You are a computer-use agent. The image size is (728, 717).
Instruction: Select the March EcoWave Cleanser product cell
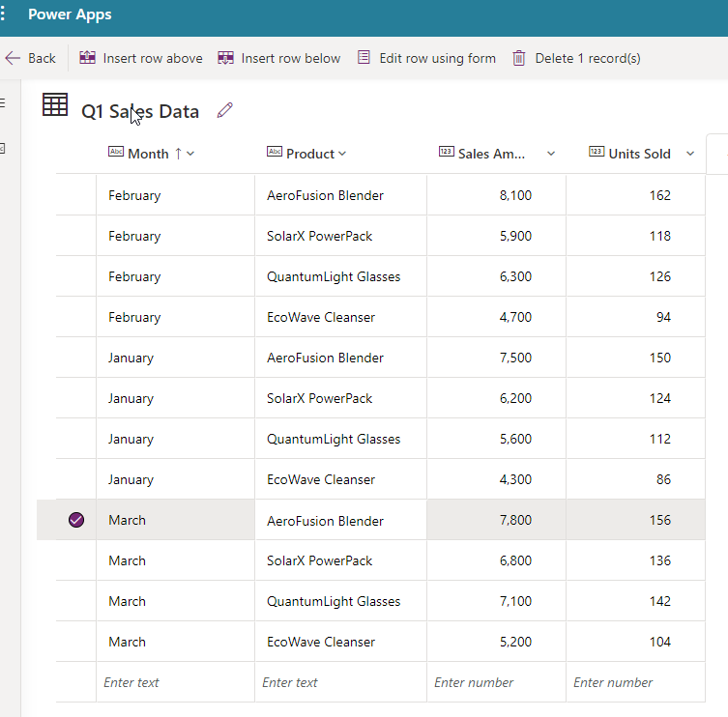pyautogui.click(x=340, y=642)
